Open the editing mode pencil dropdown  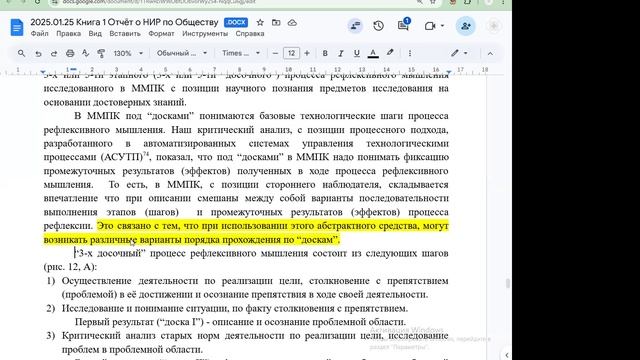point(459,53)
